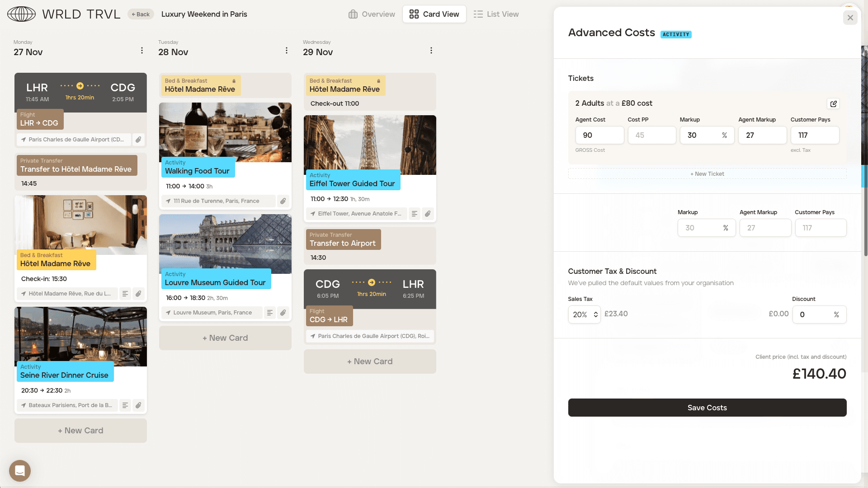Click the + New Ticket button
This screenshot has height=488, width=868.
click(x=707, y=174)
